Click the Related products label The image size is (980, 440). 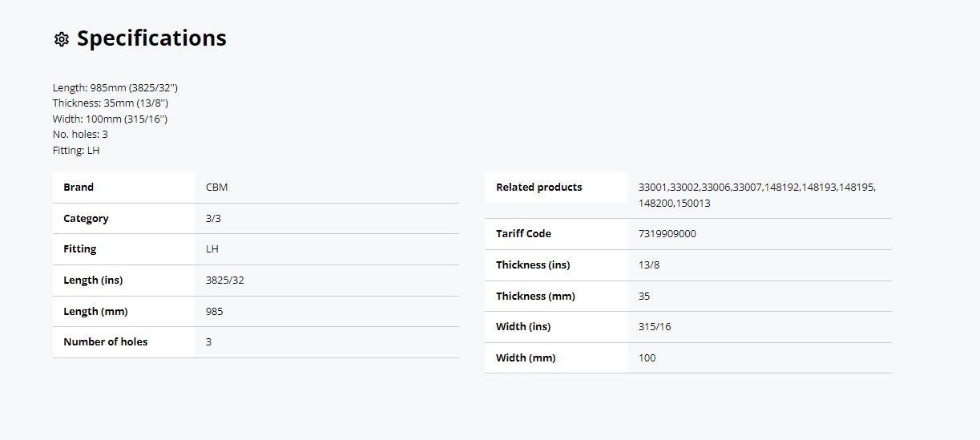click(539, 187)
